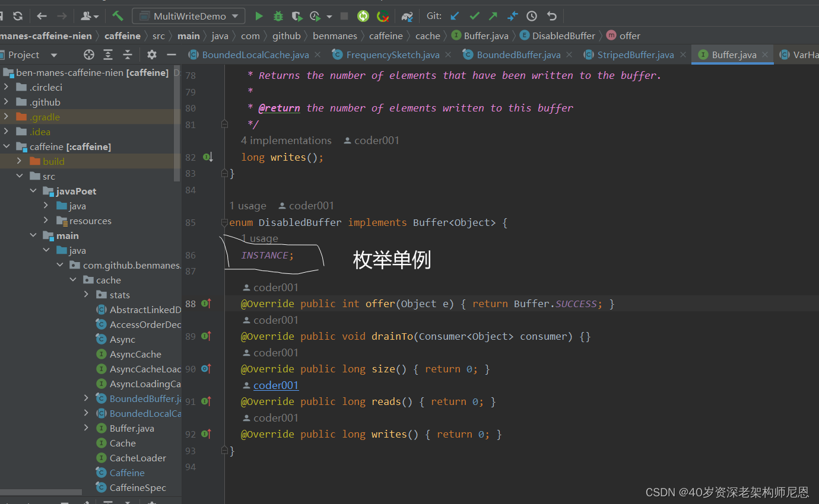
Task: Switch to StripedBuffer.java tab
Action: pyautogui.click(x=636, y=55)
